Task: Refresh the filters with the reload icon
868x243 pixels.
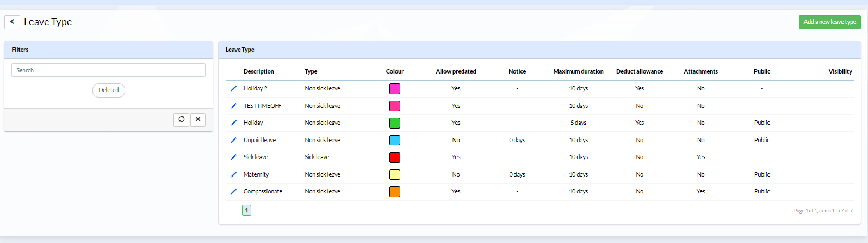Action: 182,119
